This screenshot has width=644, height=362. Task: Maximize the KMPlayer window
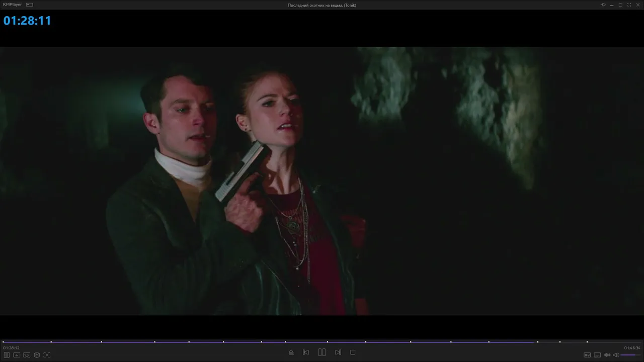tap(620, 5)
